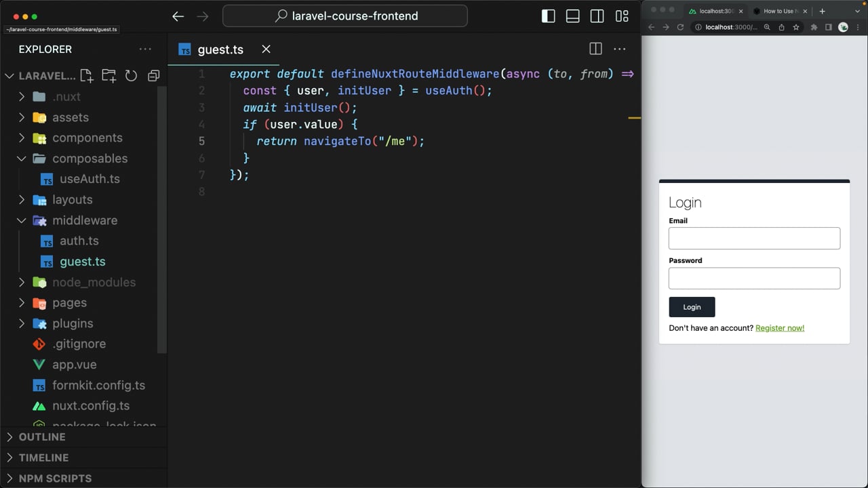868x488 pixels.
Task: Go forward in VS Code navigation history
Action: (202, 16)
